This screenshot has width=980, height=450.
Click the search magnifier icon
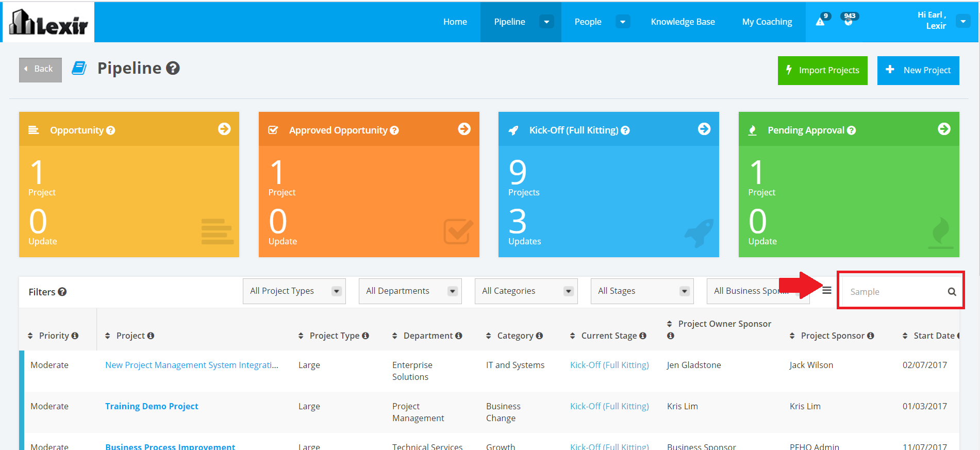952,292
